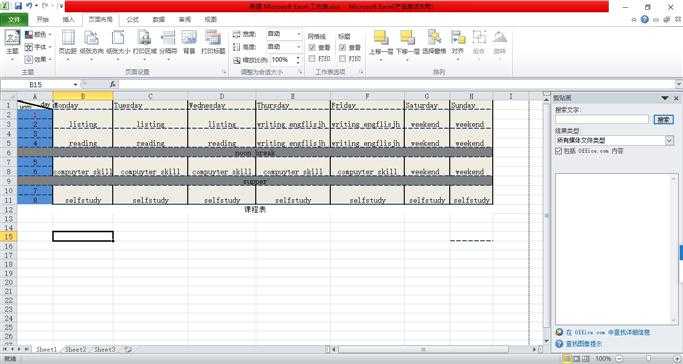Switch to the Data (数据) tab
683x364 pixels.
[x=159, y=20]
